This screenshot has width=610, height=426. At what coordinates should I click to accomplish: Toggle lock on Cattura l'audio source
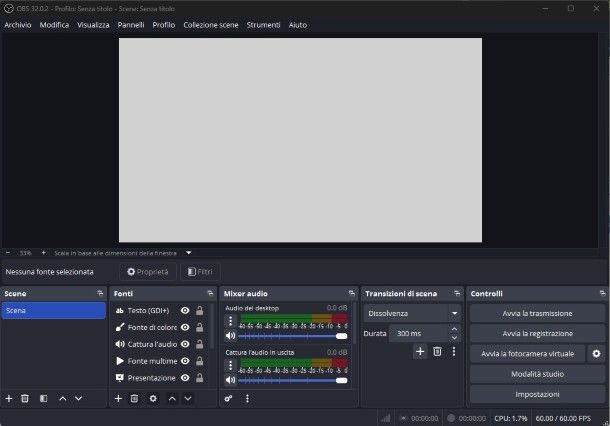[x=200, y=344]
